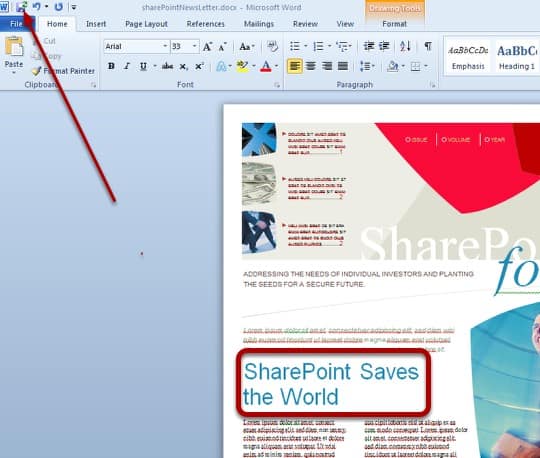Toggle Superscript formatting

coord(199,66)
